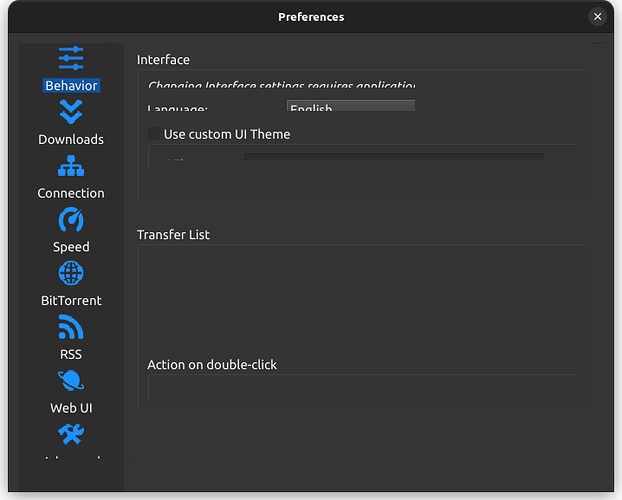Enable Use custom UI Theme checkbox
The width and height of the screenshot is (622, 500).
[x=154, y=134]
